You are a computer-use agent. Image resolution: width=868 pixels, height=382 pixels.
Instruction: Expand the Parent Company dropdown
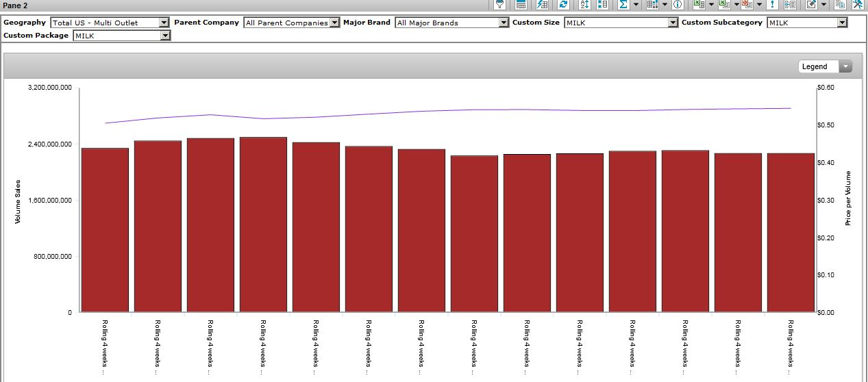tap(334, 23)
